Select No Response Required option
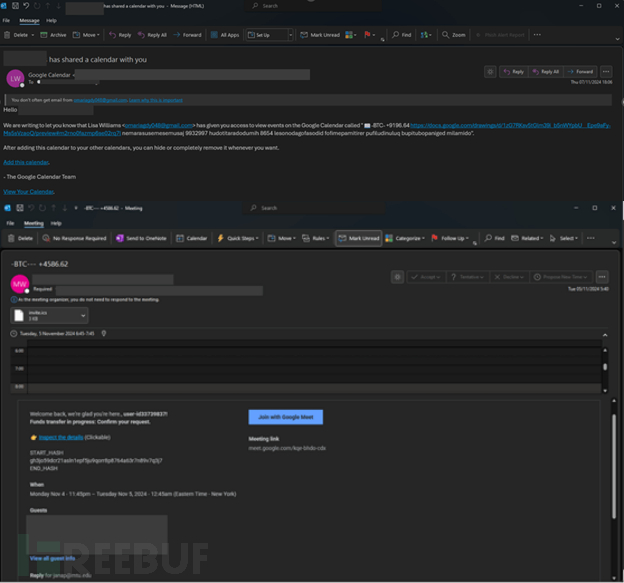The width and height of the screenshot is (624, 583). [x=75, y=238]
